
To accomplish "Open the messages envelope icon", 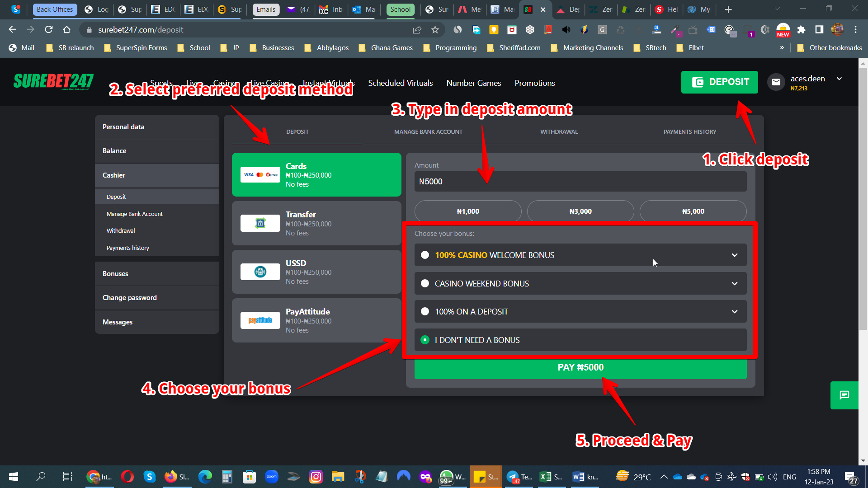I will 776,82.
